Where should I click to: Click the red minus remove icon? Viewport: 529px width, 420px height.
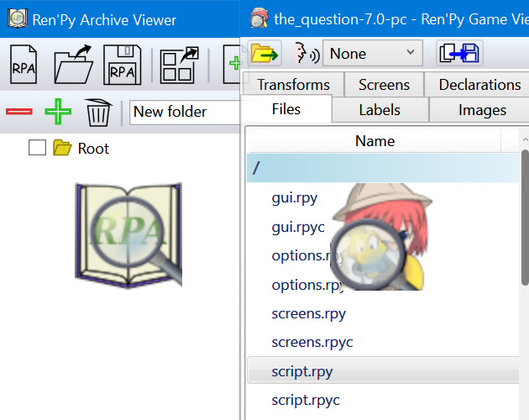tap(19, 112)
